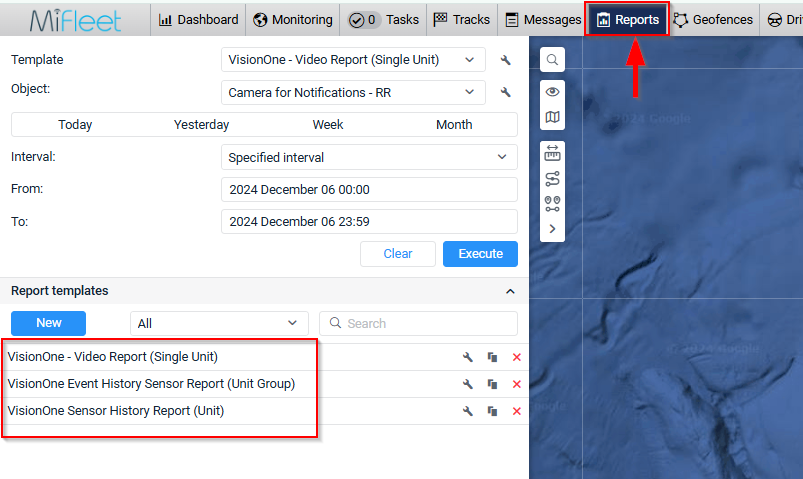Select VisionOne Event History Sensor Report template
Screen dimensions: 803x479
[x=151, y=384]
